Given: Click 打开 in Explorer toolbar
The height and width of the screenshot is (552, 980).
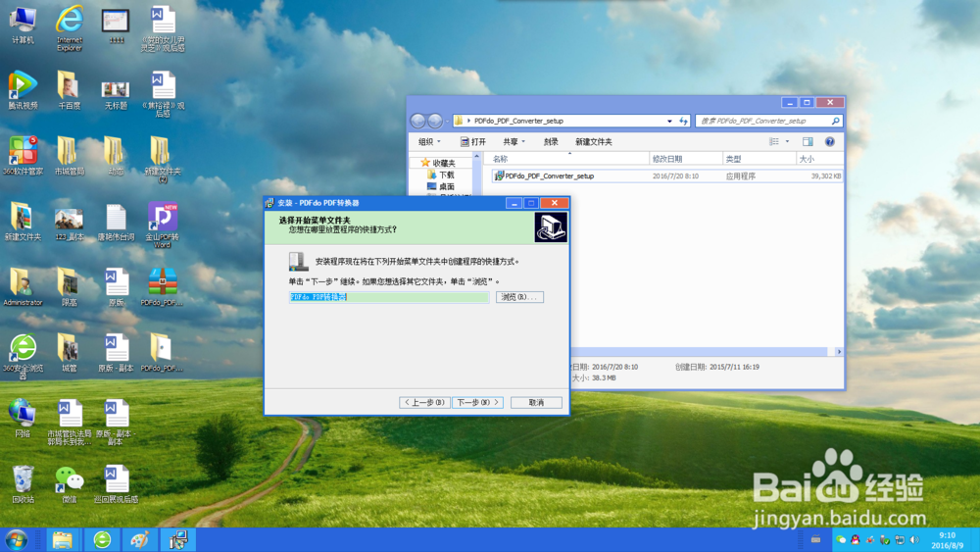Looking at the screenshot, I should tap(473, 142).
